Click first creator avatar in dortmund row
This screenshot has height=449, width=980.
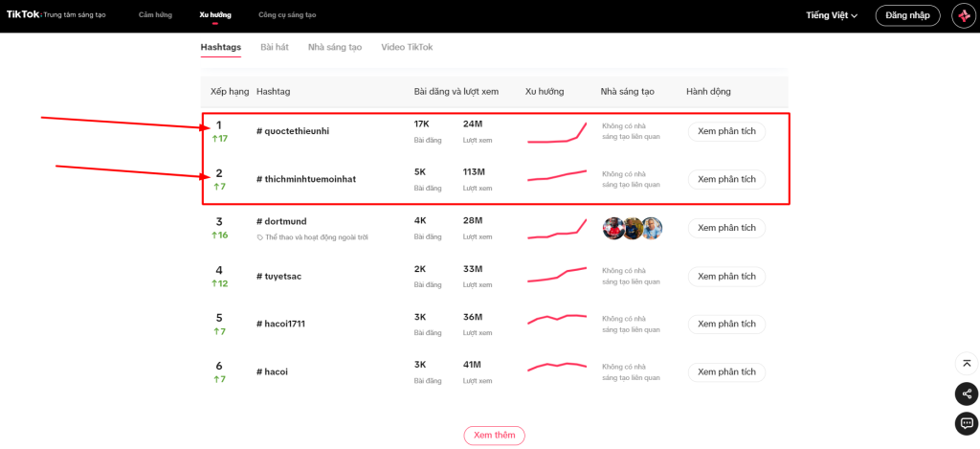click(x=613, y=228)
